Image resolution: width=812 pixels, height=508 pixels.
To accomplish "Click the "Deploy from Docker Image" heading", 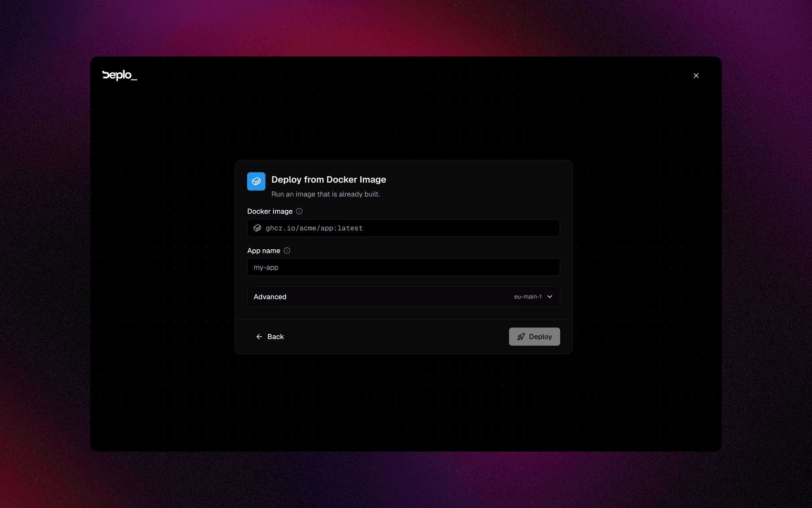I will pos(328,180).
